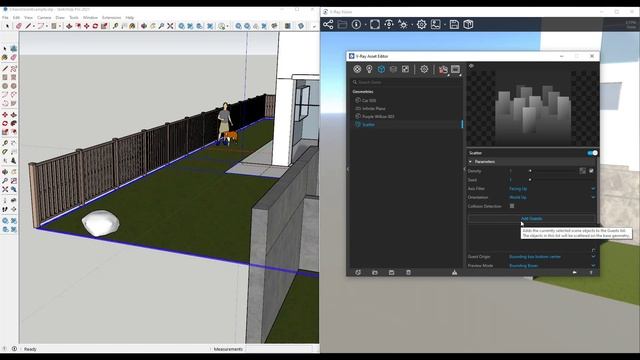The width and height of the screenshot is (640, 360).
Task: Open the settings gear in V-Ray Vision toolbar
Action: click(421, 24)
